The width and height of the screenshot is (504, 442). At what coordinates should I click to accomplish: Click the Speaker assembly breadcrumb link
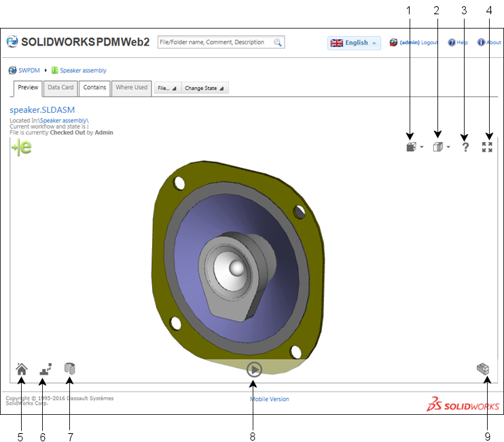click(83, 70)
